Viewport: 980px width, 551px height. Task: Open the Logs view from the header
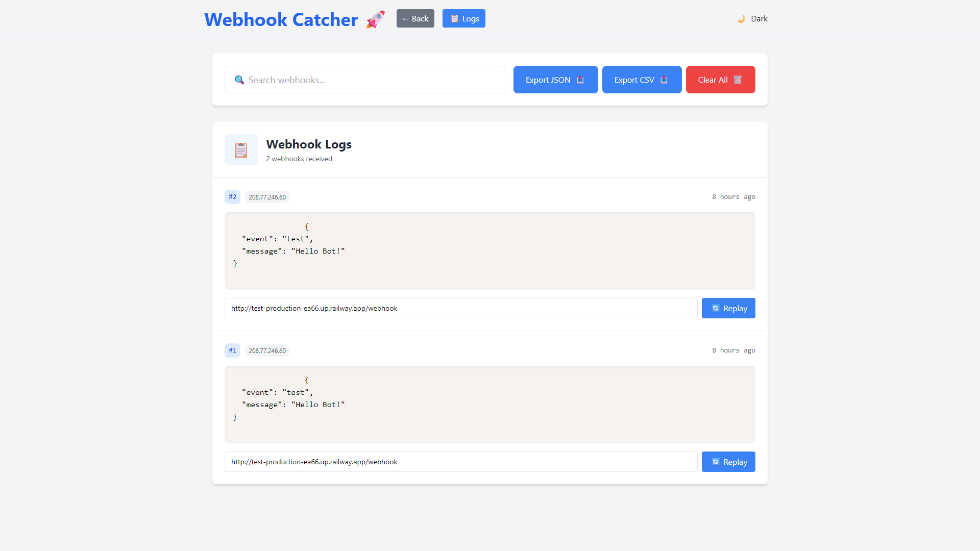click(463, 18)
